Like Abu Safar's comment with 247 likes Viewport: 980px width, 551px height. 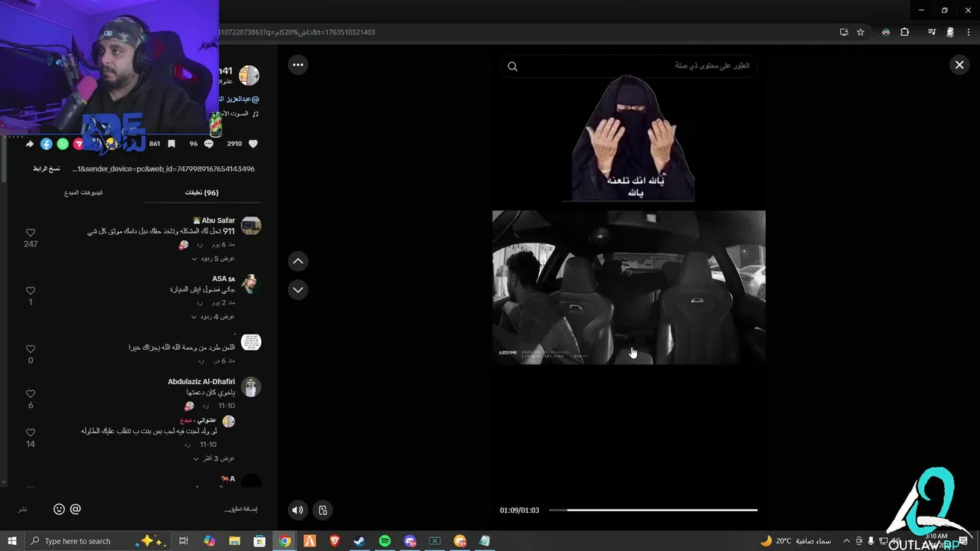[x=31, y=233]
